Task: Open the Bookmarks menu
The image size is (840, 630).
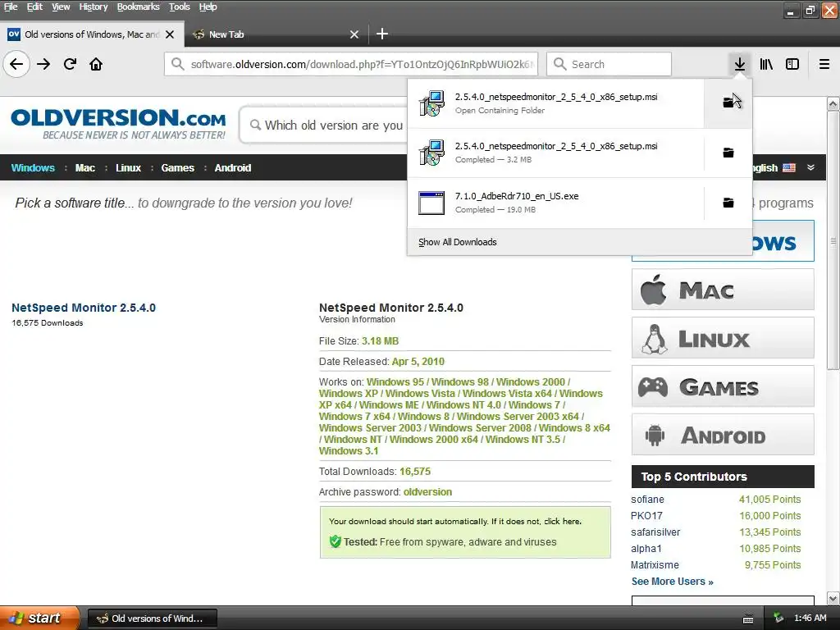Action: 138,7
